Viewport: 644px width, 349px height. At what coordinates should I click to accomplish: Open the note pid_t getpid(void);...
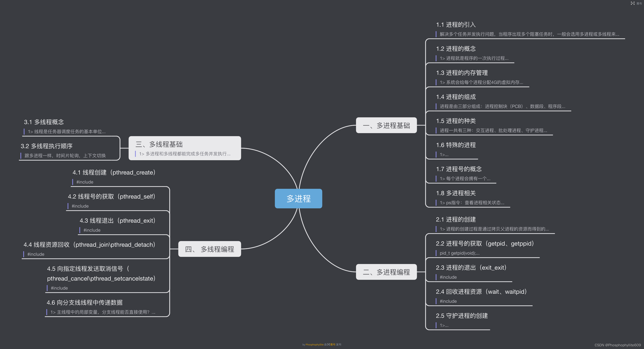click(460, 253)
